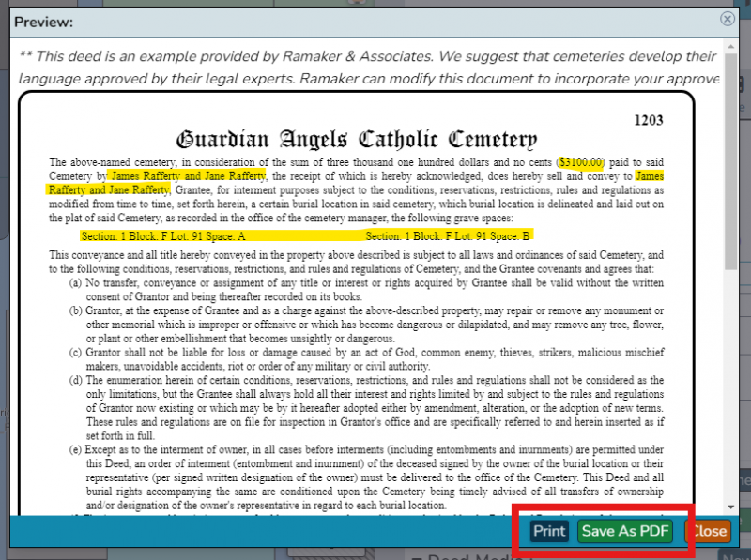Click clause (c) about act of God
Viewport: 751px width, 560px height.
[366, 359]
